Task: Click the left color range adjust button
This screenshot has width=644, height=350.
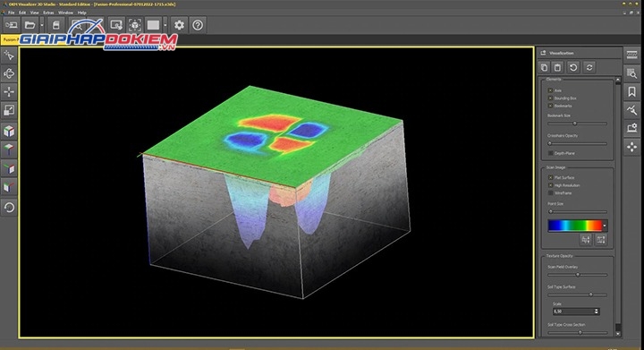Action: tap(586, 240)
